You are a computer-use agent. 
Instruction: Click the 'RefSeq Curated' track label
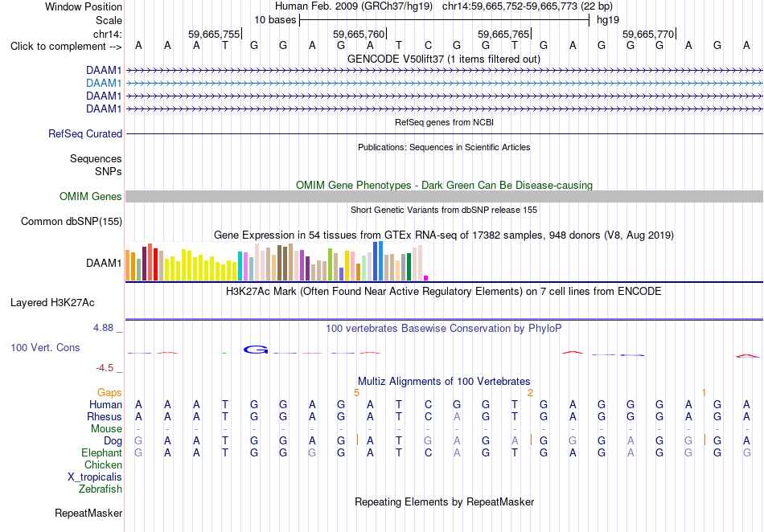click(84, 134)
